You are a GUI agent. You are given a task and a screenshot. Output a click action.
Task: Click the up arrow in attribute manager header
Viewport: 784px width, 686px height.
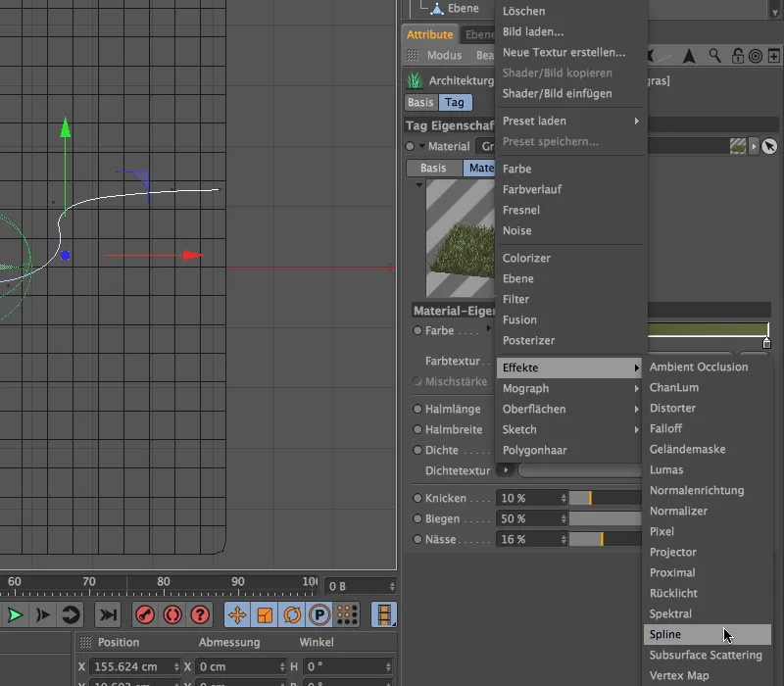(689, 56)
